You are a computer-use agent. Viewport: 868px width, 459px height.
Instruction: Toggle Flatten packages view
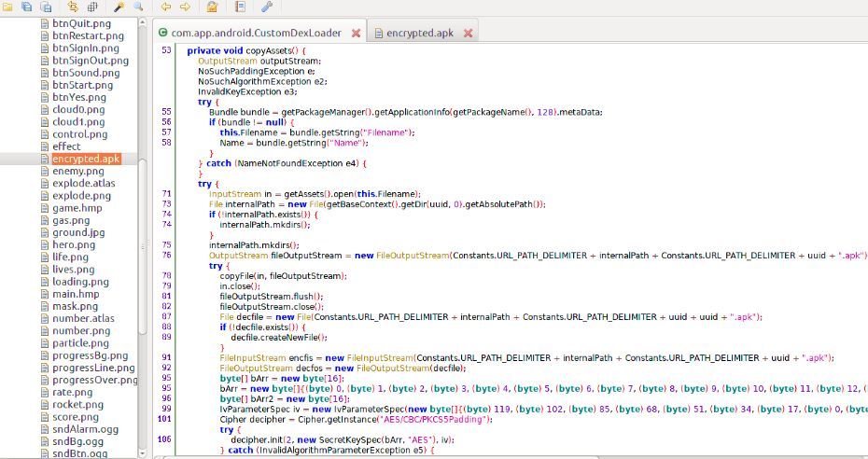pos(92,7)
